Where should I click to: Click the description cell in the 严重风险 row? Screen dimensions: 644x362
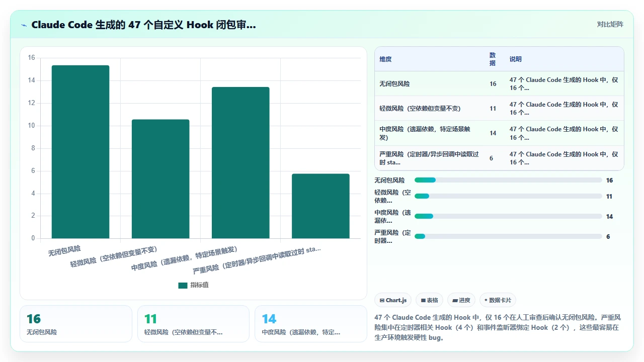pos(564,158)
